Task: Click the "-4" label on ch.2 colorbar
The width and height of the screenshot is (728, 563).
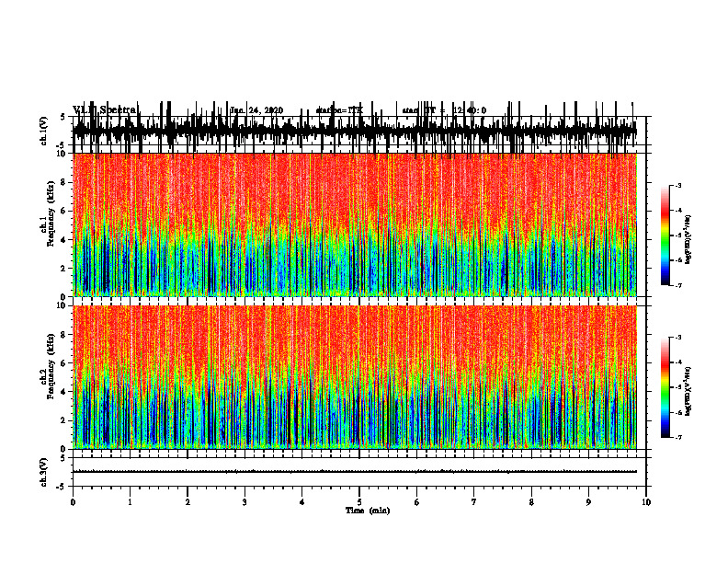Action: [678, 362]
